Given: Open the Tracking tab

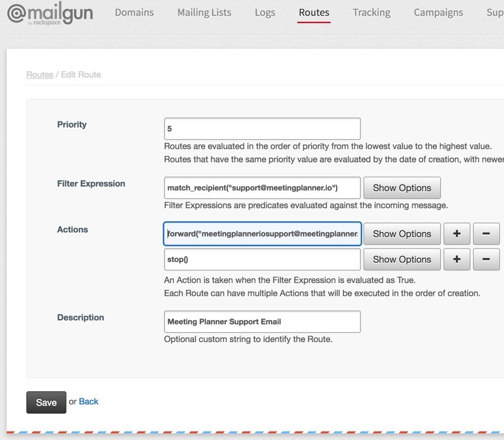Looking at the screenshot, I should pos(372,12).
